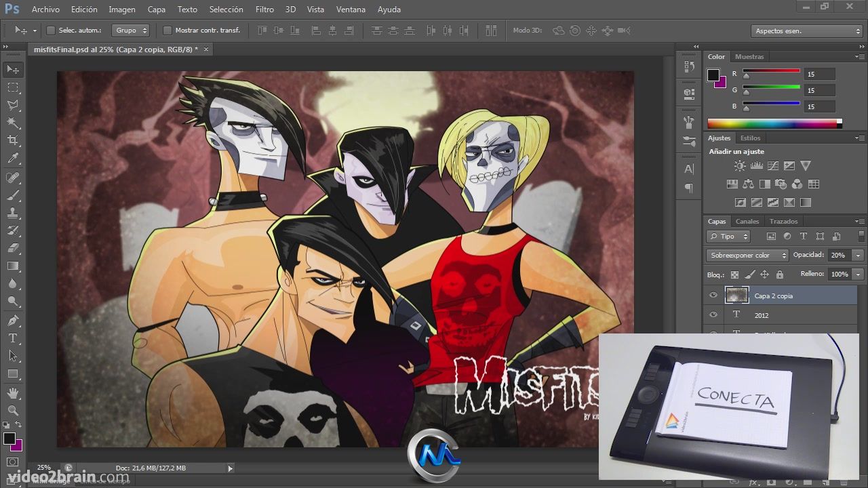
Task: Hide the Capa 2 copia layer
Action: [713, 296]
